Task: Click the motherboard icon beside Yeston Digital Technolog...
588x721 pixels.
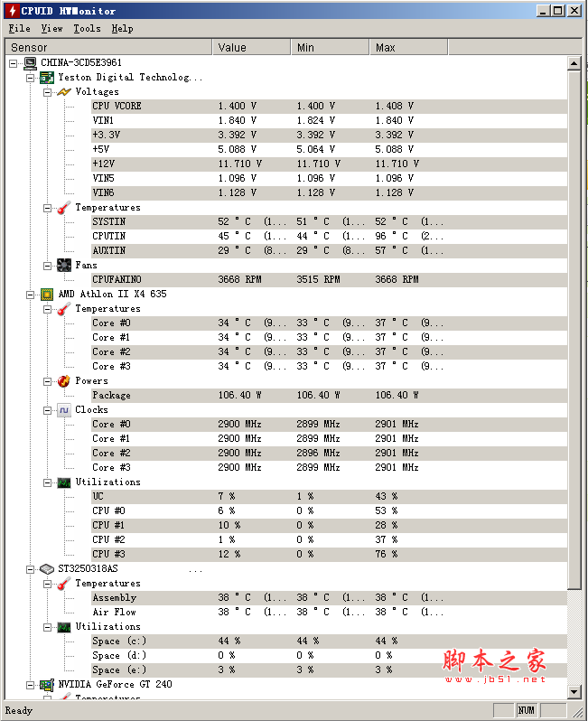Action: [47, 78]
